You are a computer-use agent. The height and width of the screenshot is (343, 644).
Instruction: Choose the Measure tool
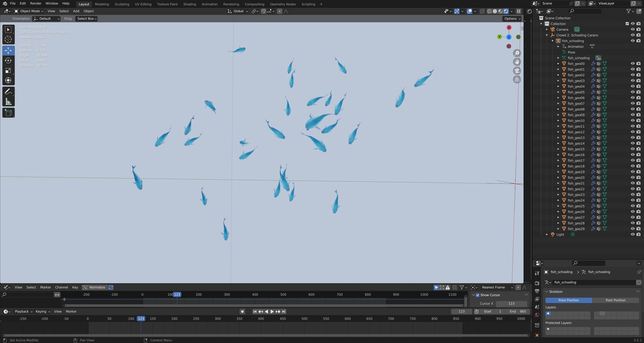pyautogui.click(x=8, y=102)
